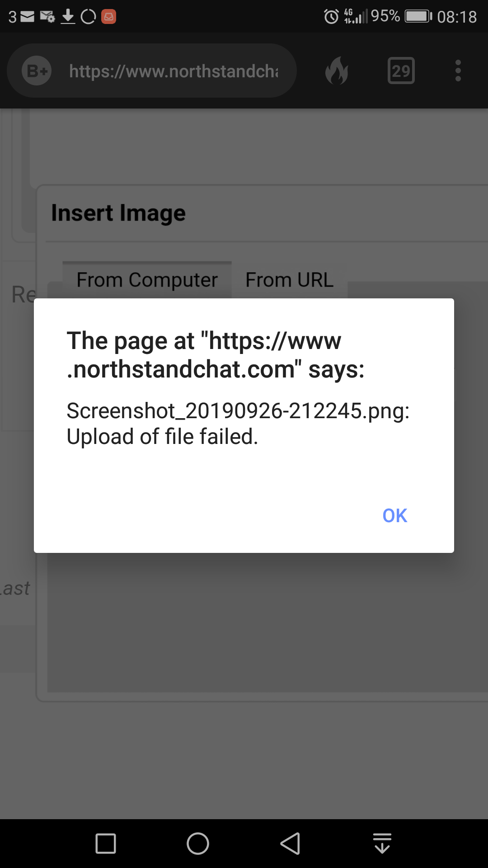Viewport: 488px width, 868px height.
Task: Open the browser three-dot overflow menu
Action: click(458, 71)
